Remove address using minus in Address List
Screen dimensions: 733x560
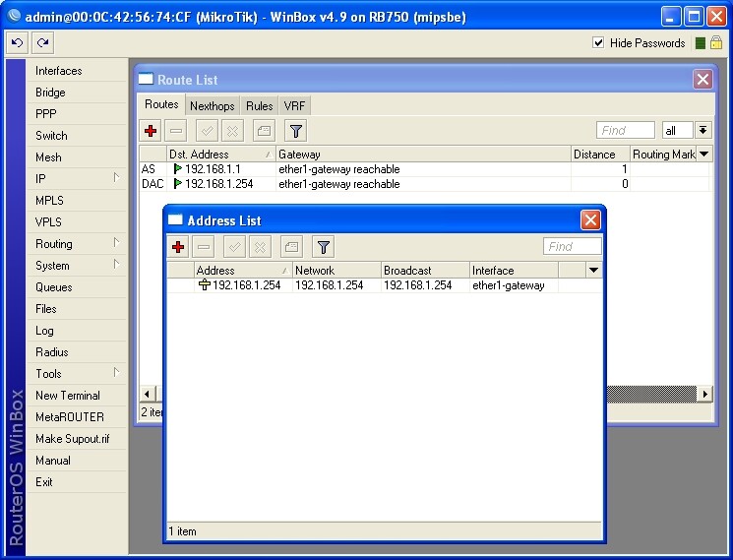204,247
